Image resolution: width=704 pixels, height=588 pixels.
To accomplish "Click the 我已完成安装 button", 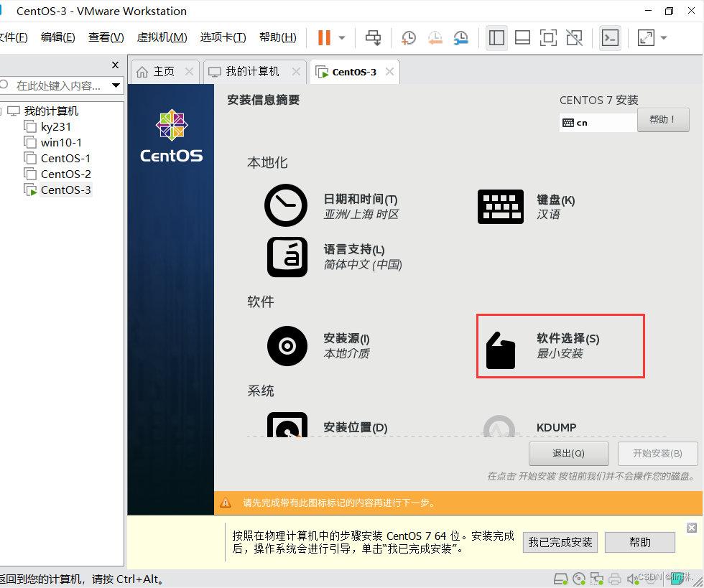I will pyautogui.click(x=560, y=542).
